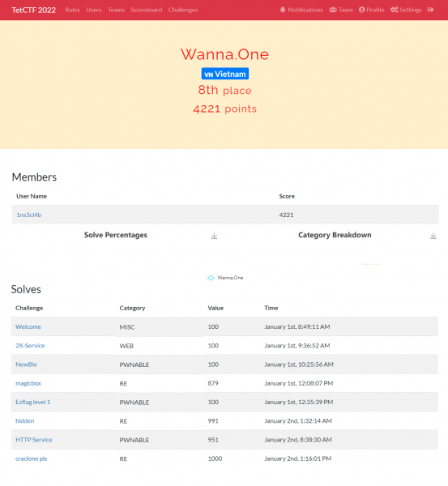
Task: Click member score 4221 cell
Action: coord(286,215)
